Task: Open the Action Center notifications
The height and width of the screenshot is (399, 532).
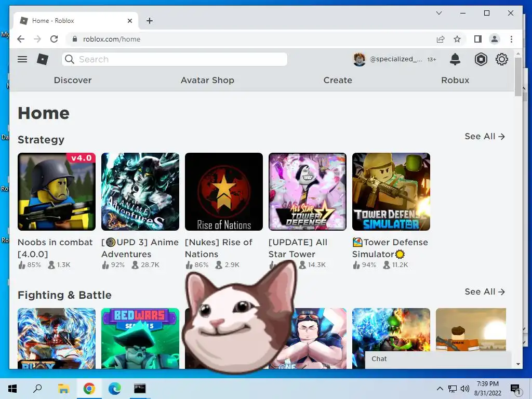Action: click(515, 390)
